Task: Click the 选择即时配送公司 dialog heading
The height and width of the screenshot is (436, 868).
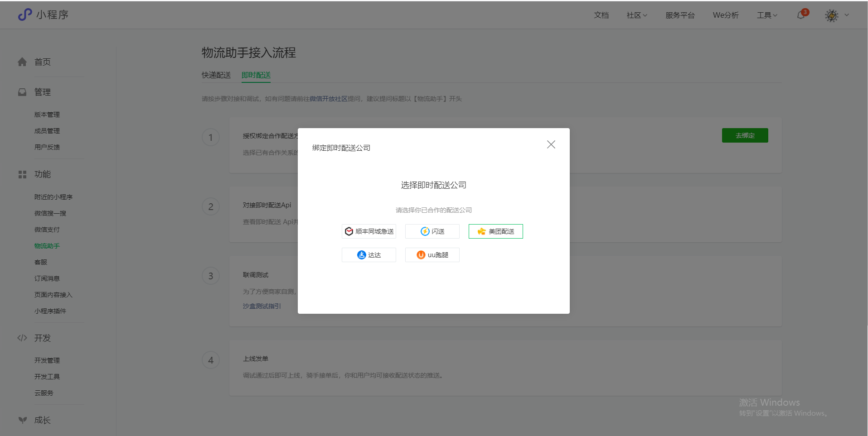Action: tap(434, 185)
